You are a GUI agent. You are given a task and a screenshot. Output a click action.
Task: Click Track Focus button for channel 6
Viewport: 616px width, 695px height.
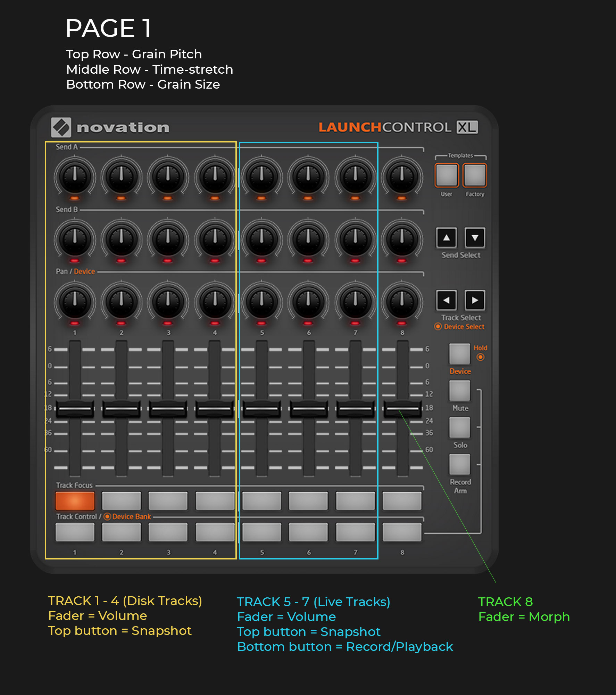click(x=308, y=501)
